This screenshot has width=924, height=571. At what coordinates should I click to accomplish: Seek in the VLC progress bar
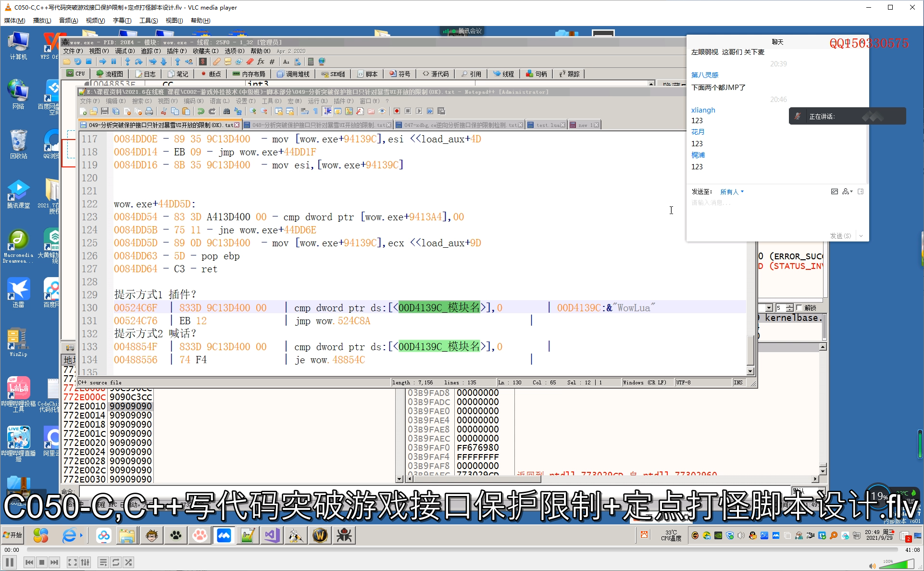[462, 549]
